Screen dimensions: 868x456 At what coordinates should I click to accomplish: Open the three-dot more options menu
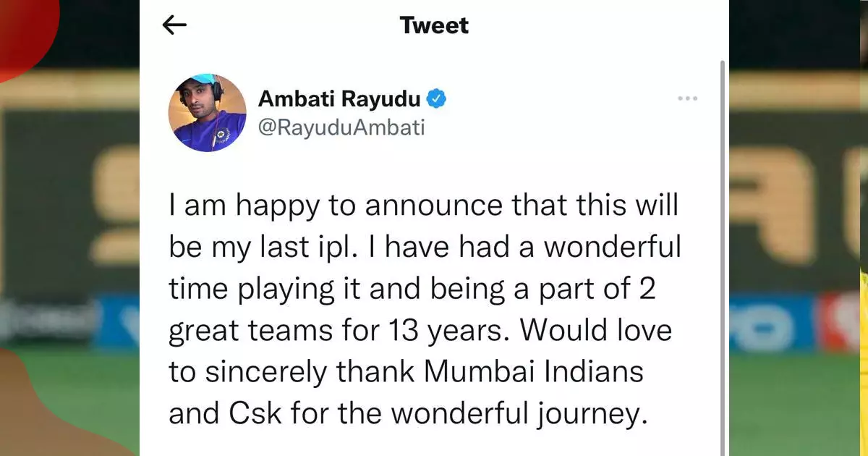click(687, 98)
